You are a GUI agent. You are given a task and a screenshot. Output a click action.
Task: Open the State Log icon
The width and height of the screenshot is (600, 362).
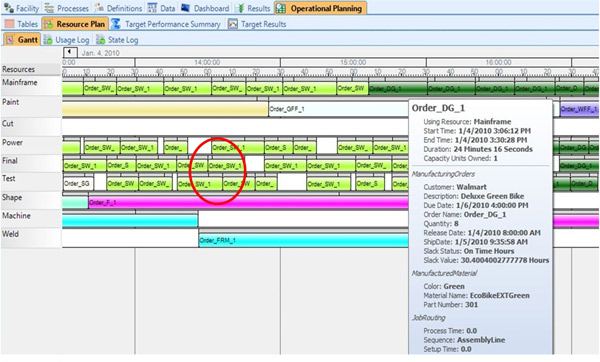pos(100,39)
